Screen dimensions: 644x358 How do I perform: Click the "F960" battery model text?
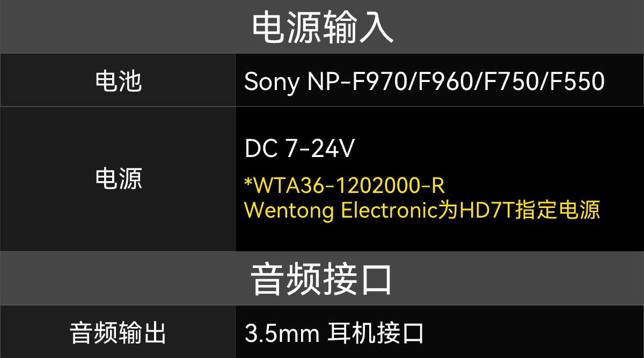click(x=442, y=81)
